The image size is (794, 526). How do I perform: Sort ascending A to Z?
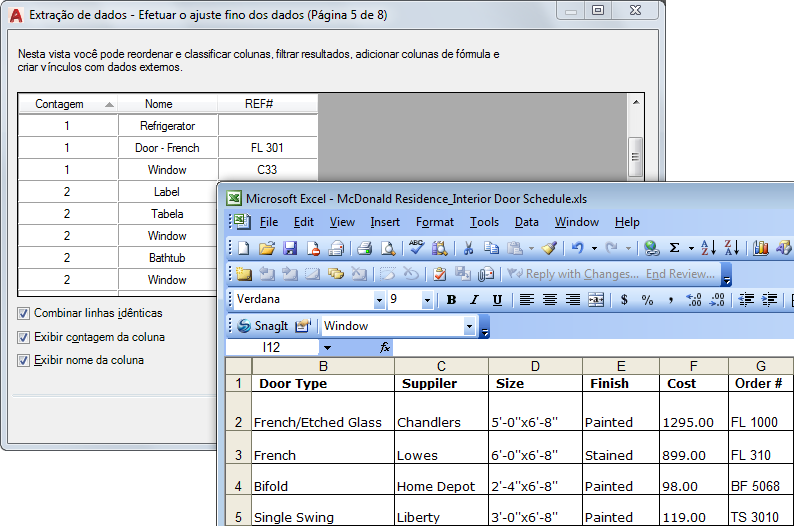(x=708, y=248)
